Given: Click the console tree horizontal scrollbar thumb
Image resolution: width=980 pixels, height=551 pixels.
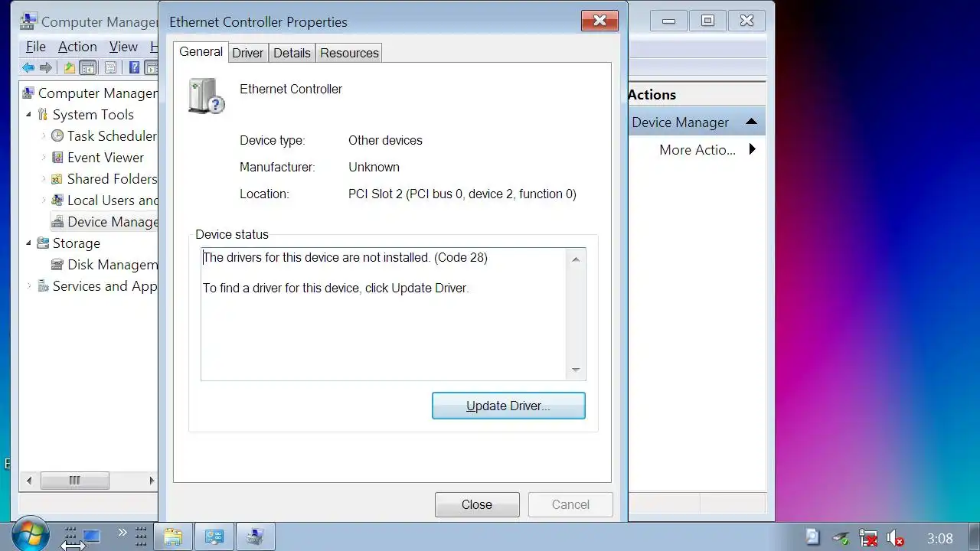Looking at the screenshot, I should (x=74, y=481).
